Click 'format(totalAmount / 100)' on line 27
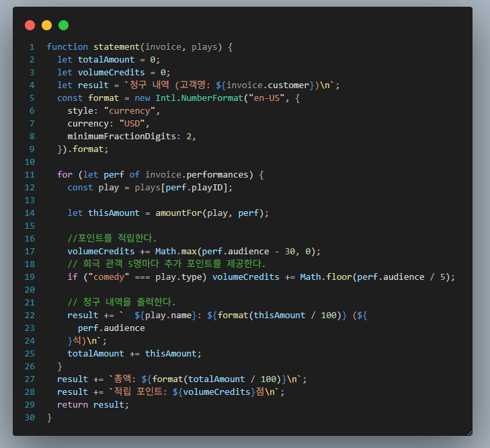Image resolution: width=490 pixels, height=448 pixels. pos(216,379)
